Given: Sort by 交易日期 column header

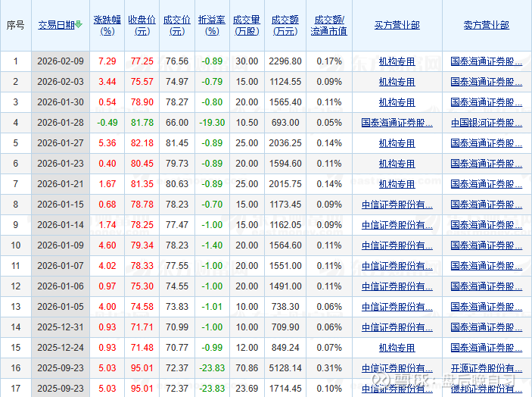Looking at the screenshot, I should click(56, 25).
